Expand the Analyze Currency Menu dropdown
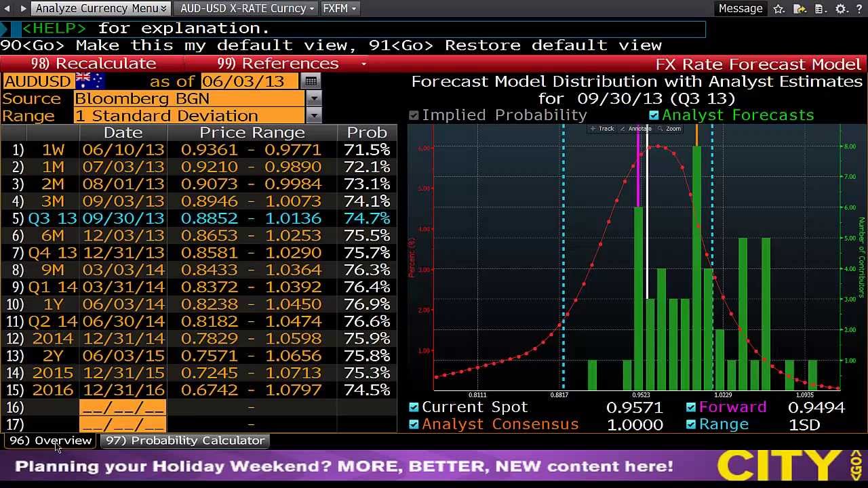Image resolution: width=868 pixels, height=488 pixels. (x=102, y=8)
